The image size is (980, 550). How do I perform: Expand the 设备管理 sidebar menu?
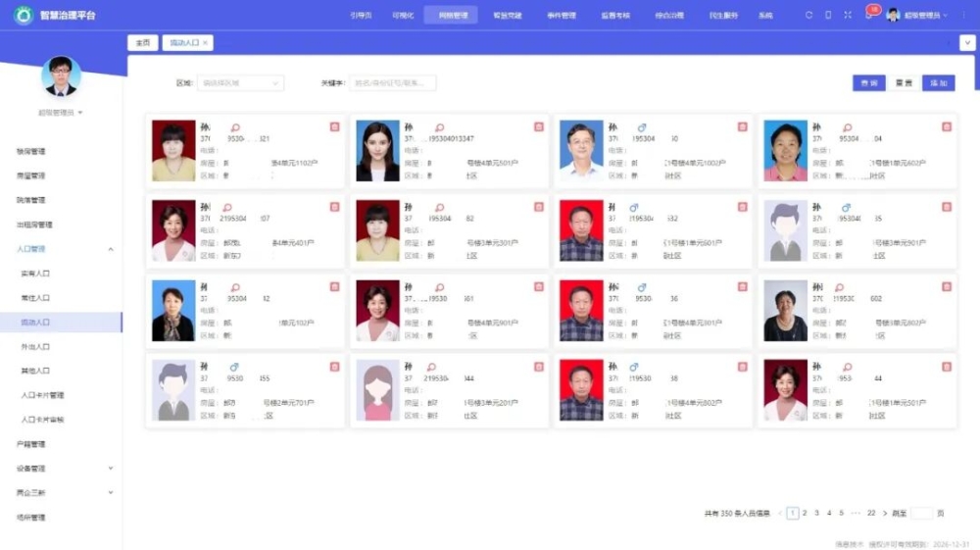click(x=110, y=469)
